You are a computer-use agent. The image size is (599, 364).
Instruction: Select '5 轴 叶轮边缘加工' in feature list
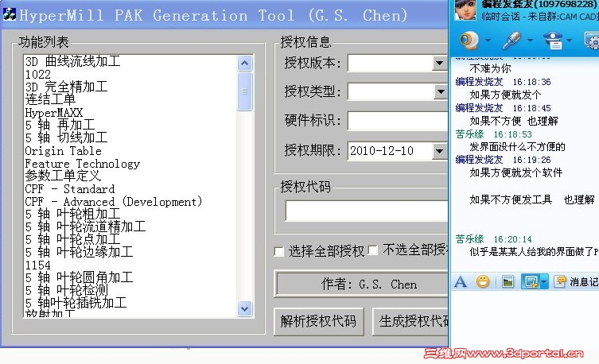(x=79, y=252)
